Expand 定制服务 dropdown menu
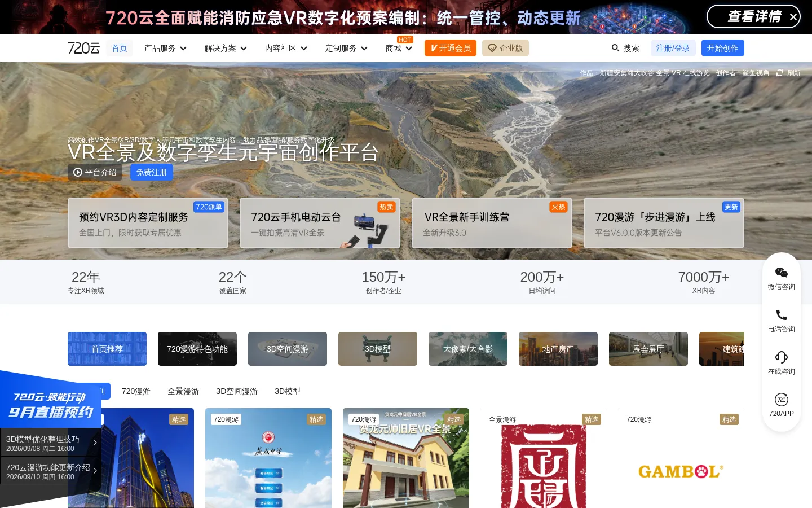 tap(346, 48)
